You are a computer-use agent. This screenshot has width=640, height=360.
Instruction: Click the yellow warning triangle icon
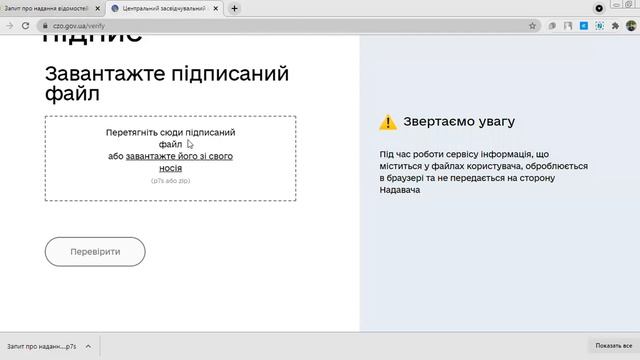click(388, 122)
